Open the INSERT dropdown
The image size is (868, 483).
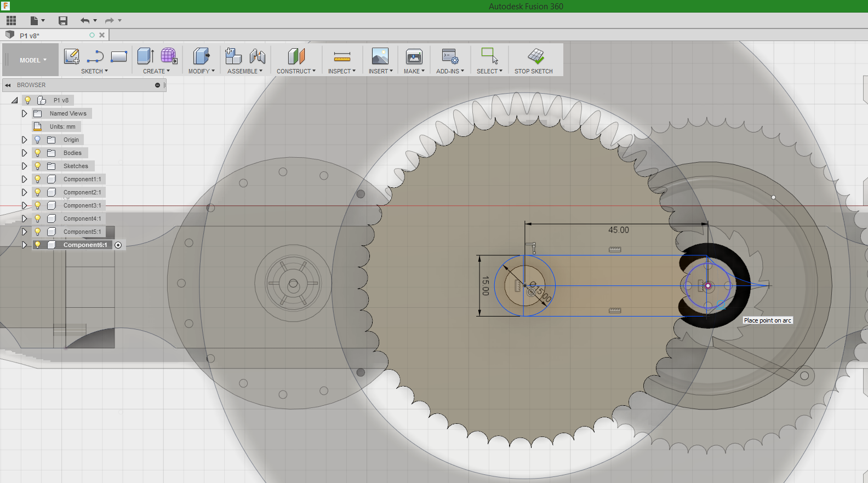click(380, 71)
